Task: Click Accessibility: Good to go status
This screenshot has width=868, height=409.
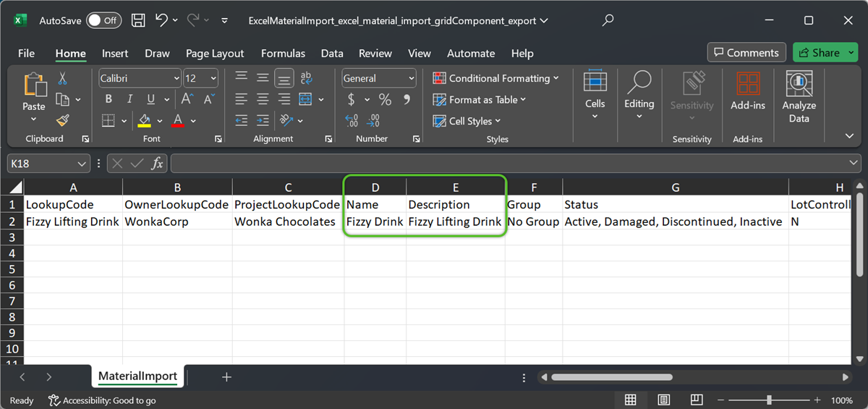Action: [x=102, y=400]
